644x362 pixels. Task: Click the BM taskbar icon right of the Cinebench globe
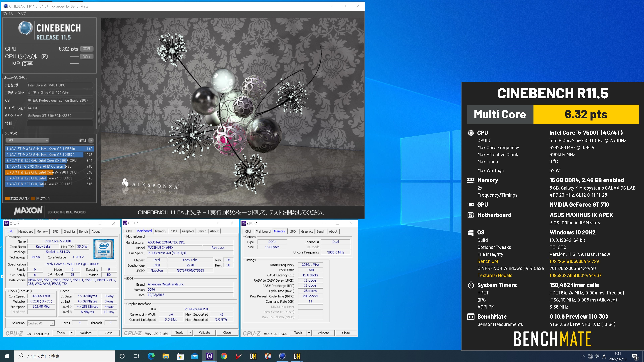pyautogui.click(x=297, y=356)
